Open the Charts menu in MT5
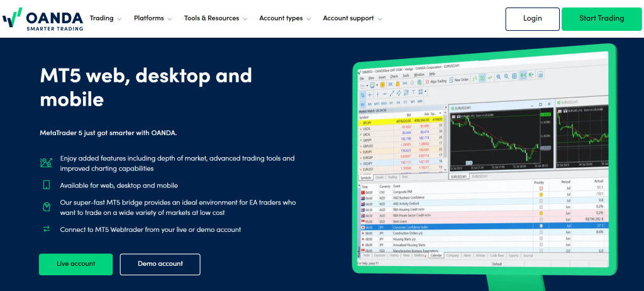 (x=394, y=76)
